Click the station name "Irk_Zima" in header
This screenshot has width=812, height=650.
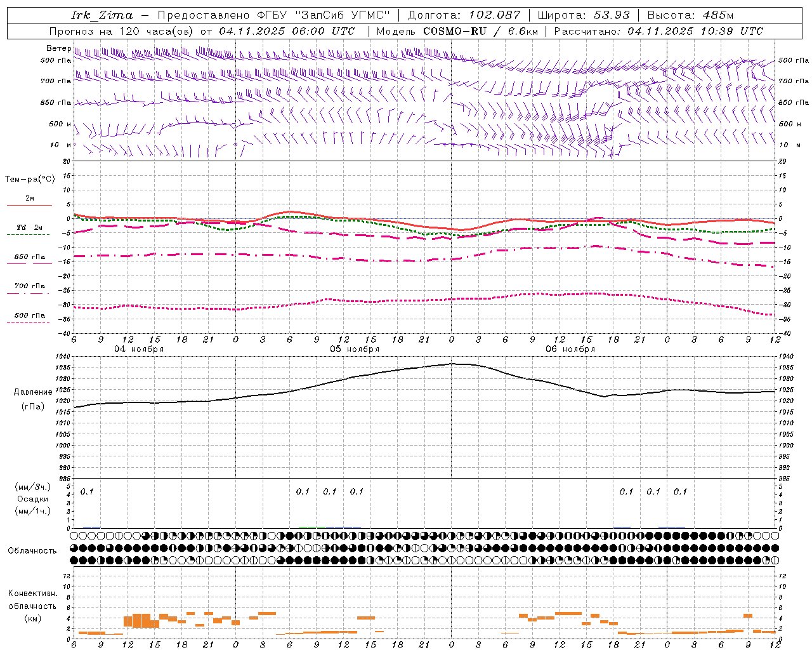(102, 15)
